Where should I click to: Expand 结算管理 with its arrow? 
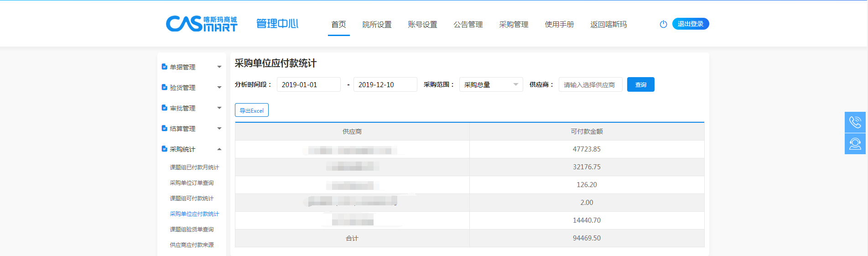click(x=219, y=129)
